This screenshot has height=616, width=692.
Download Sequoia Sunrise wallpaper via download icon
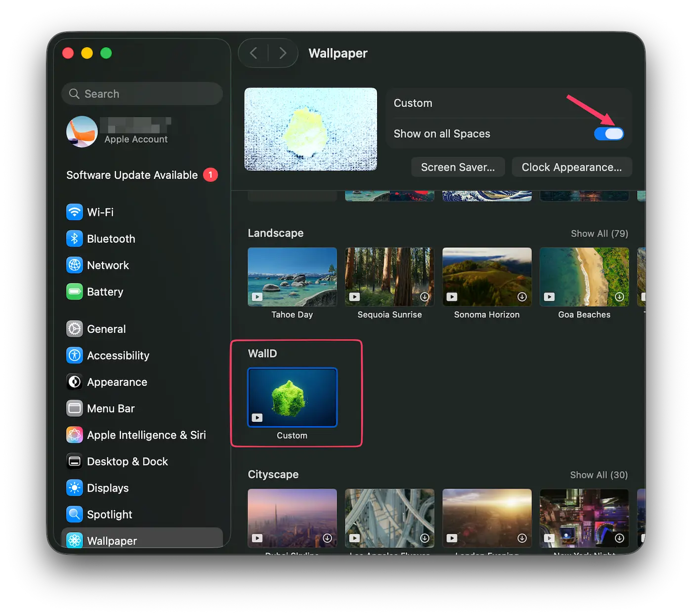(425, 297)
